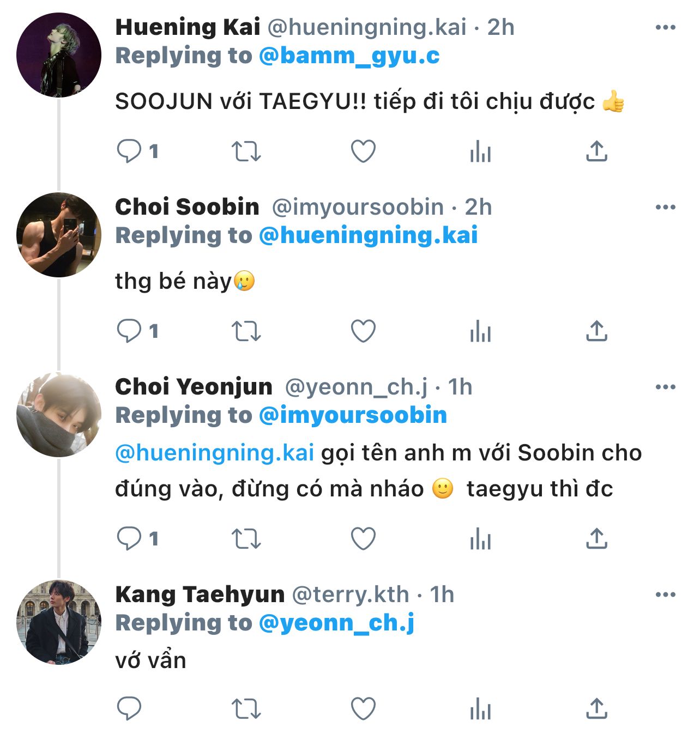The height and width of the screenshot is (734, 700).
Task: Like Choi Yeonjun's reply
Action: [363, 539]
